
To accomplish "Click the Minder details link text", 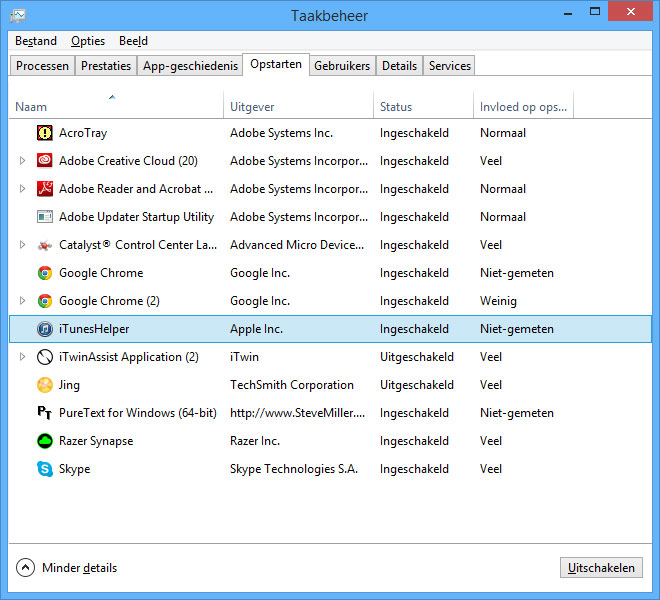I will coord(80,568).
